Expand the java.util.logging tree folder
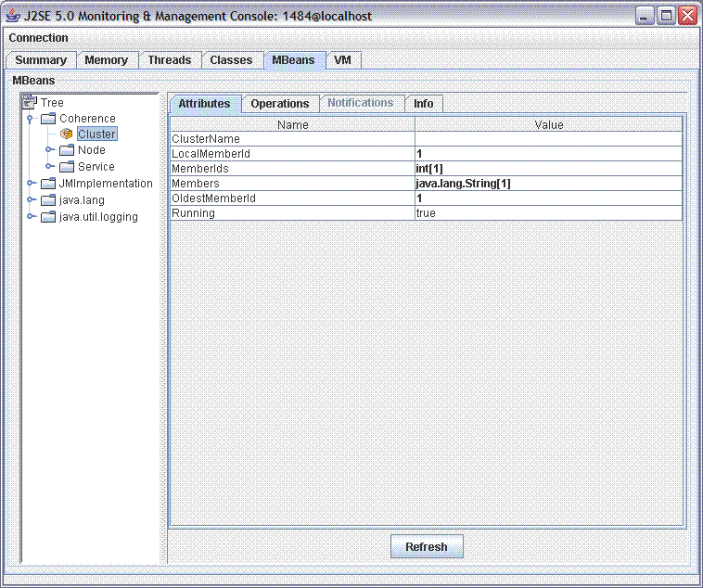Viewport: 703px width, 588px height. (30, 216)
